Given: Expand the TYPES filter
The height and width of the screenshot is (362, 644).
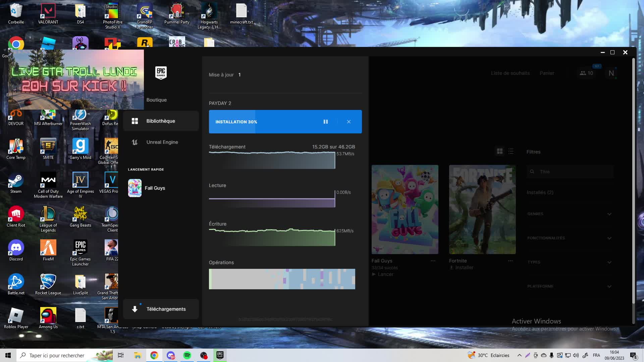Looking at the screenshot, I should (x=569, y=262).
